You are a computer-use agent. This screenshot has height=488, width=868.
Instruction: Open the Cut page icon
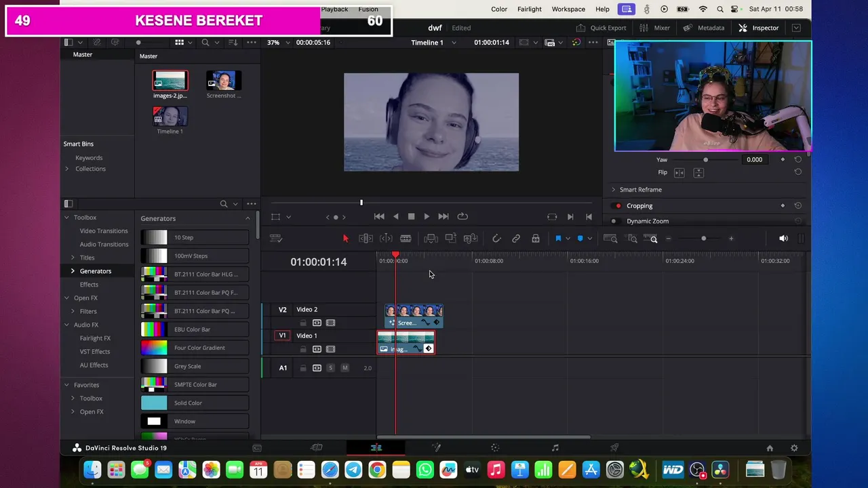317,448
